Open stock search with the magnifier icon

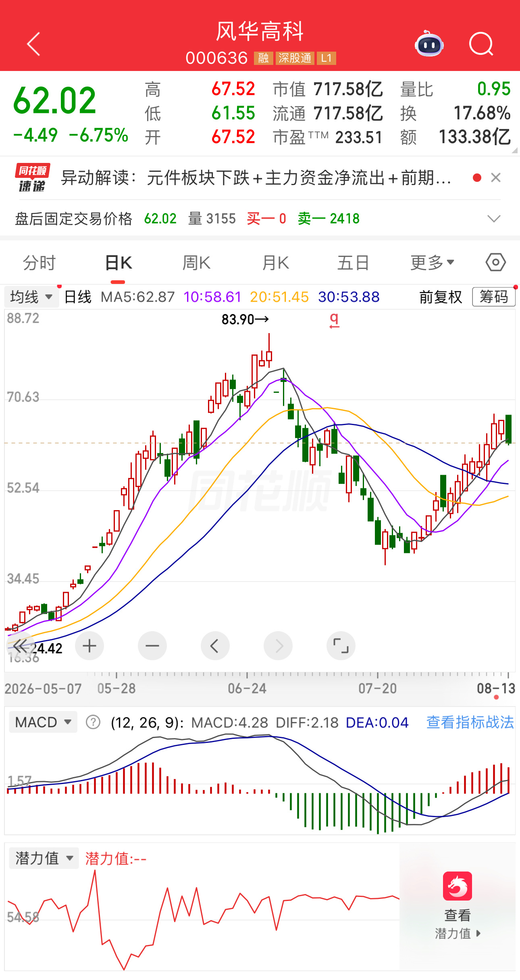coord(481,44)
